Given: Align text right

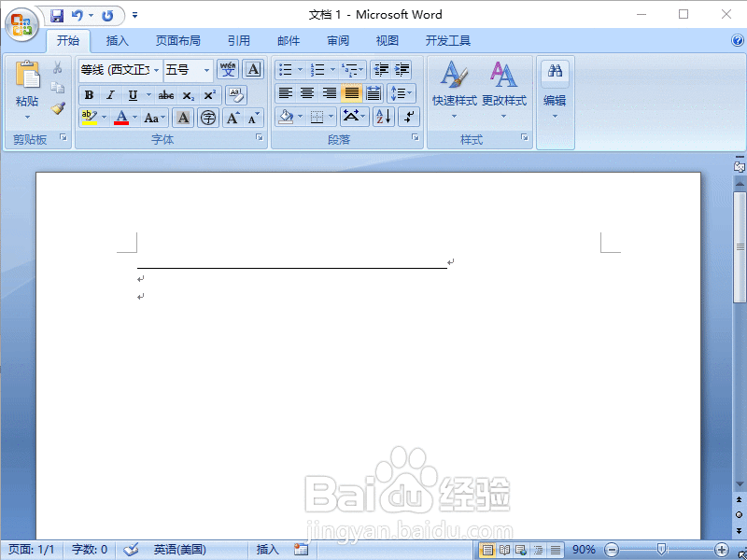Looking at the screenshot, I should click(330, 92).
